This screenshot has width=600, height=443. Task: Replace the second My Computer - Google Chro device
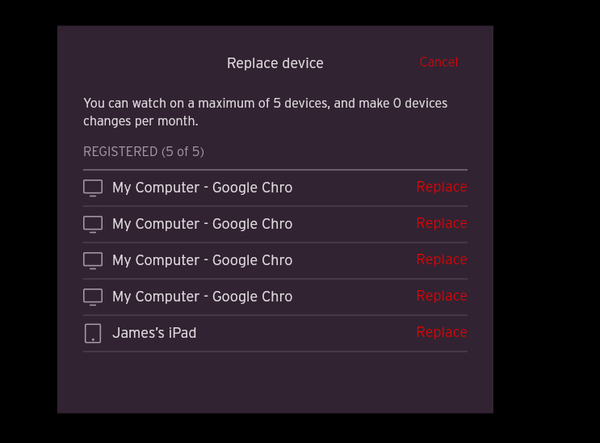(442, 223)
